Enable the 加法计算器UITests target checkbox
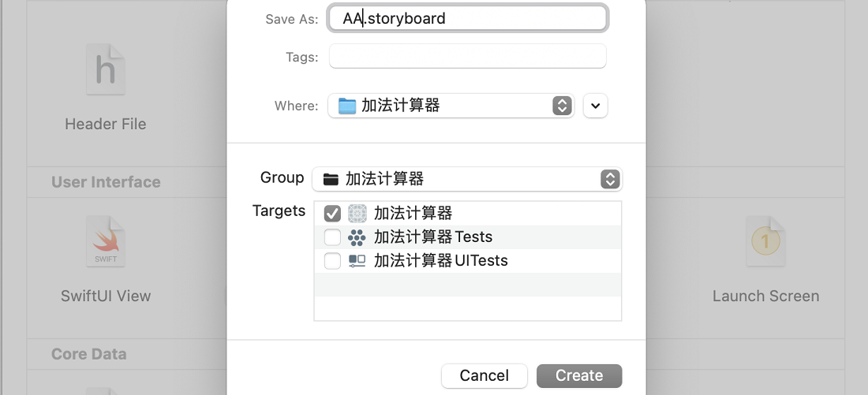Image resolution: width=868 pixels, height=395 pixels. coord(332,261)
